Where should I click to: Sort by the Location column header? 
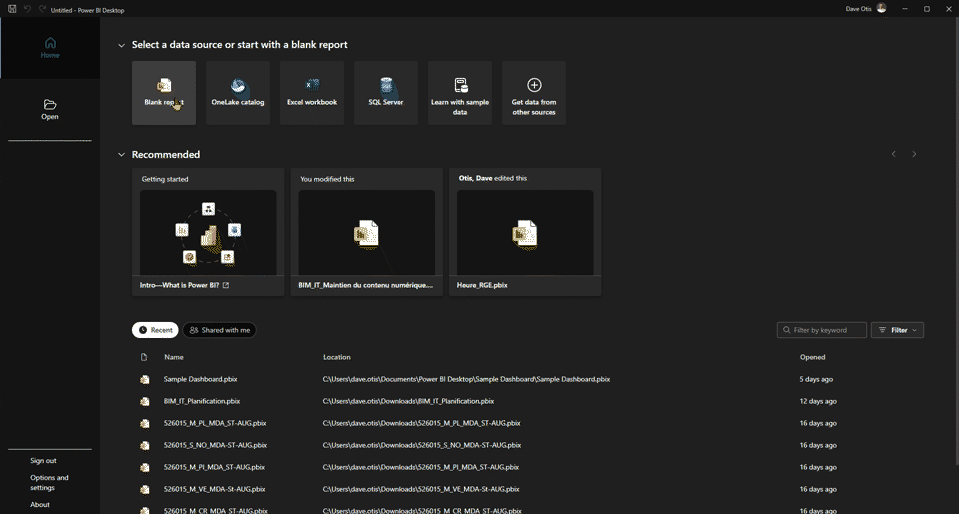tap(337, 357)
